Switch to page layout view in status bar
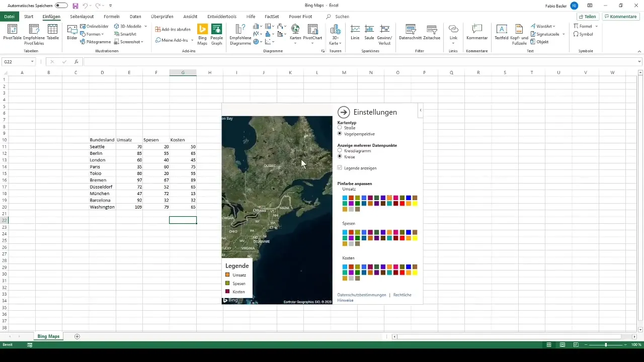 (562, 345)
